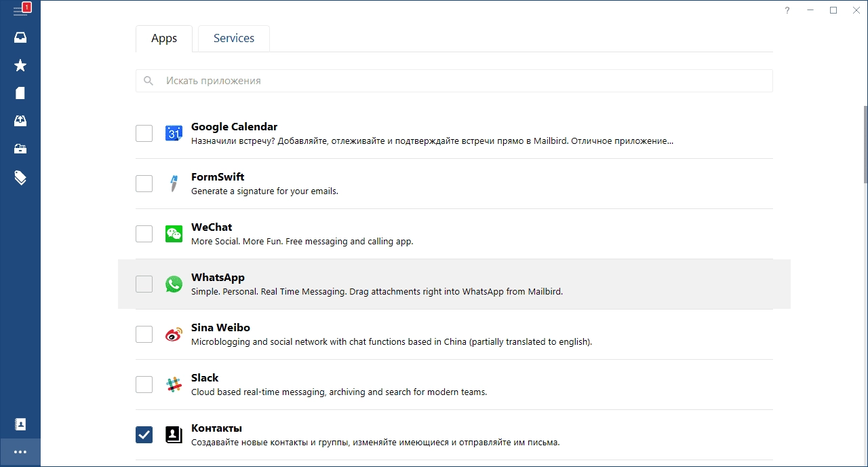Click the Sina Weibo logo icon

[174, 334]
